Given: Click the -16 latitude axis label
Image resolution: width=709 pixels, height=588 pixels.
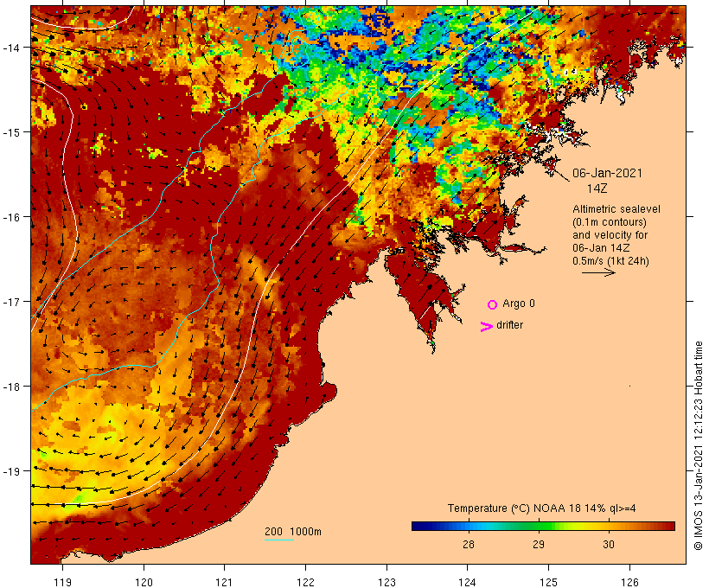Looking at the screenshot, I should point(11,217).
